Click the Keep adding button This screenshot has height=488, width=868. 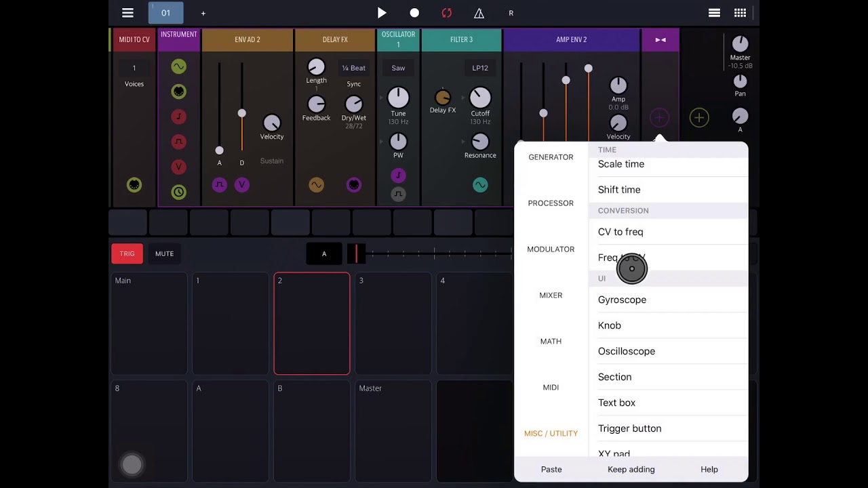pos(631,469)
